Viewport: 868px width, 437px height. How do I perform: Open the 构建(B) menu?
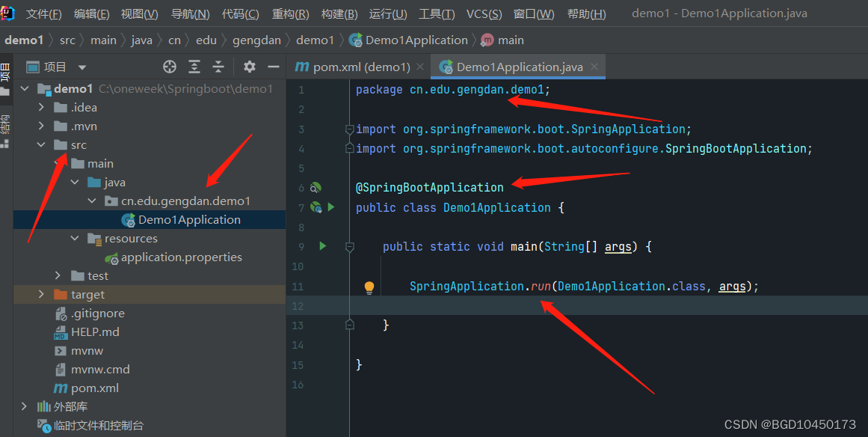(x=339, y=14)
